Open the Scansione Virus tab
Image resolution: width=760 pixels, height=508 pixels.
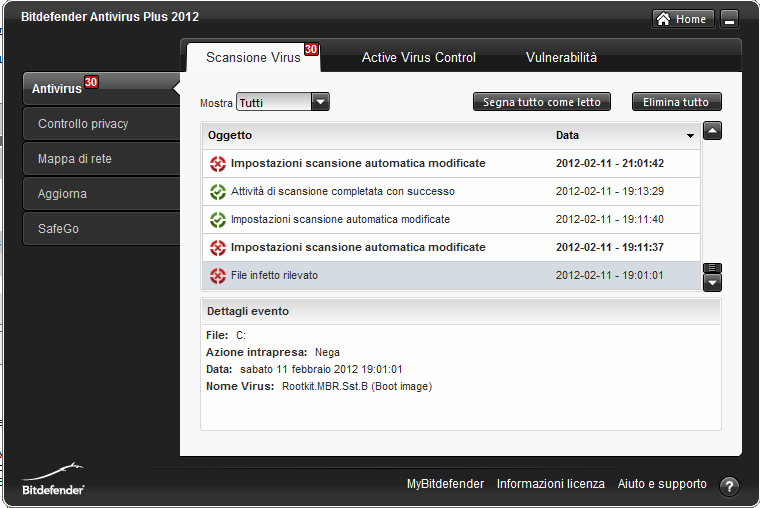coord(253,58)
